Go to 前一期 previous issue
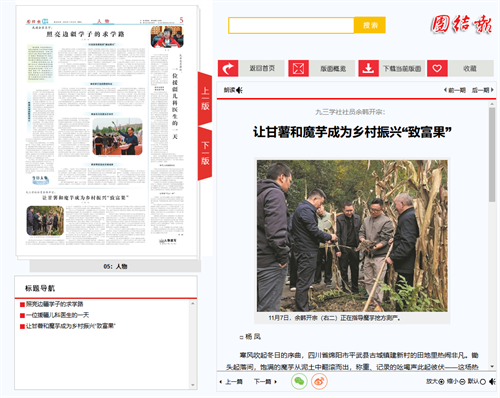Image resolution: width=500 pixels, height=398 pixels. [x=455, y=90]
